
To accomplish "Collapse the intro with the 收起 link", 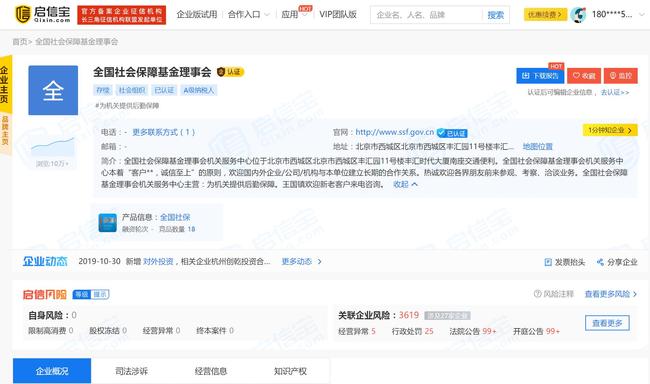I will pyautogui.click(x=405, y=184).
